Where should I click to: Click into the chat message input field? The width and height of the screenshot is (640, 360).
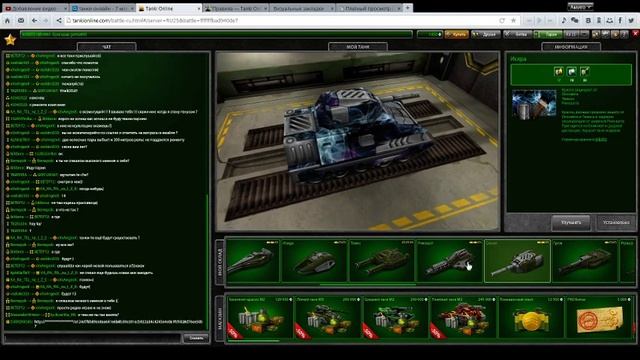[x=92, y=338]
